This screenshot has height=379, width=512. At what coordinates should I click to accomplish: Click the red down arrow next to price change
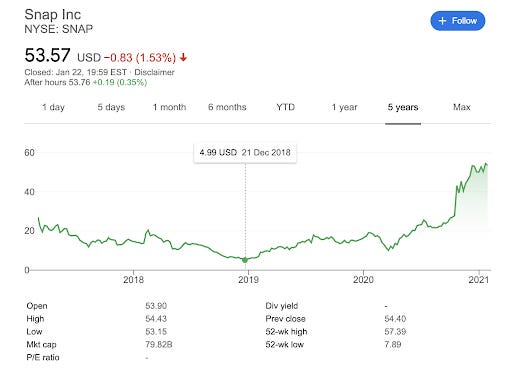(183, 58)
